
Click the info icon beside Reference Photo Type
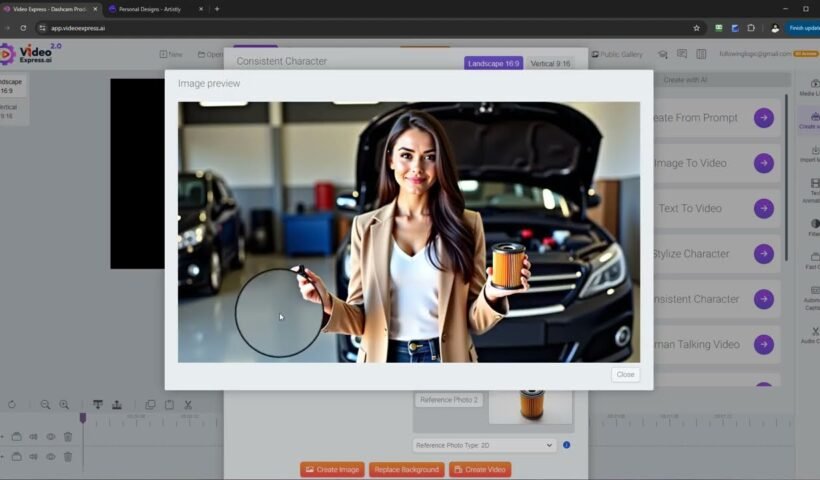point(566,445)
